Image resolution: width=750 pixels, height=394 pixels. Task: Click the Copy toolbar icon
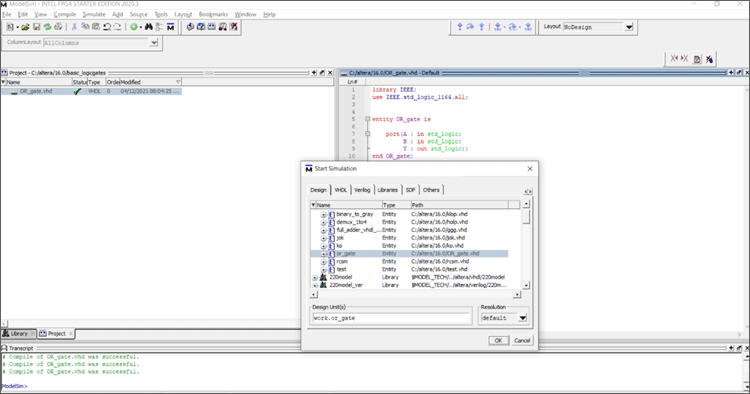(85, 27)
